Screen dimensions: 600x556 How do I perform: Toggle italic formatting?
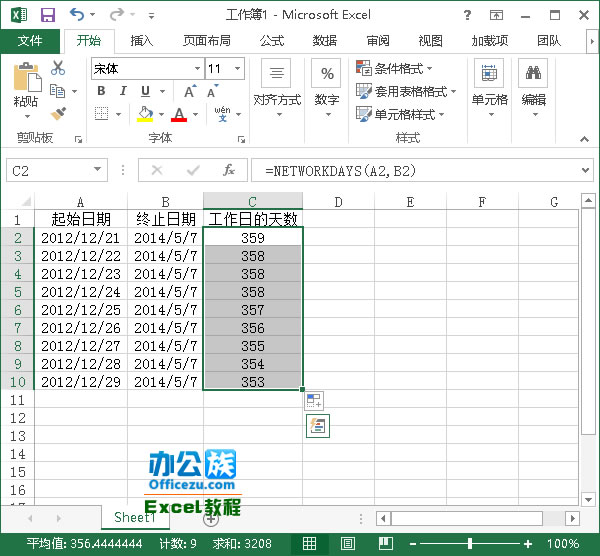point(123,91)
